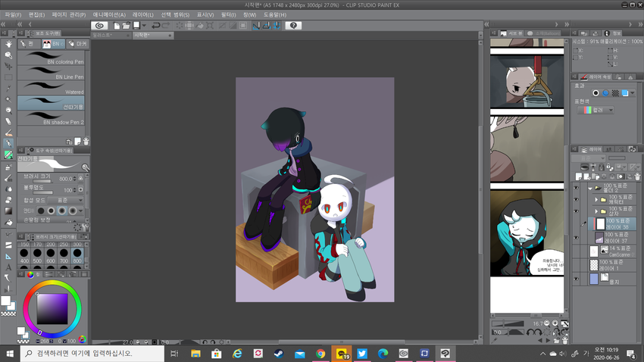Viewport: 644px width, 362px height.
Task: Toggle visibility of 용지 paper layer
Action: pyautogui.click(x=576, y=279)
